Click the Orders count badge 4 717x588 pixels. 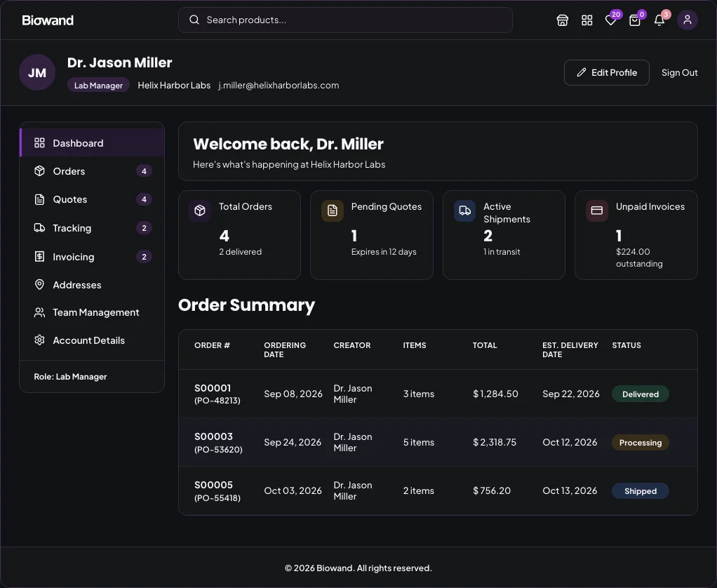[x=144, y=171]
